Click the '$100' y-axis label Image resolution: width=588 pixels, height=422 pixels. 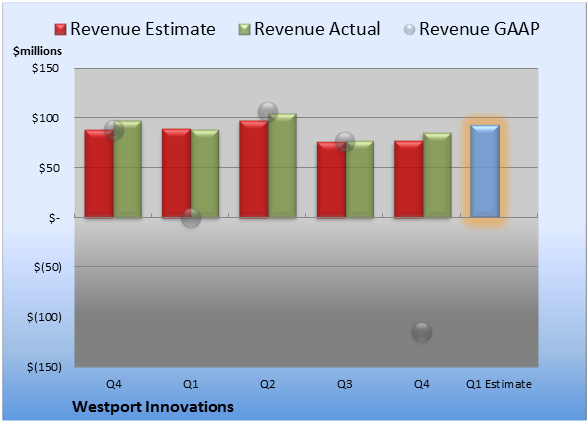pos(45,118)
